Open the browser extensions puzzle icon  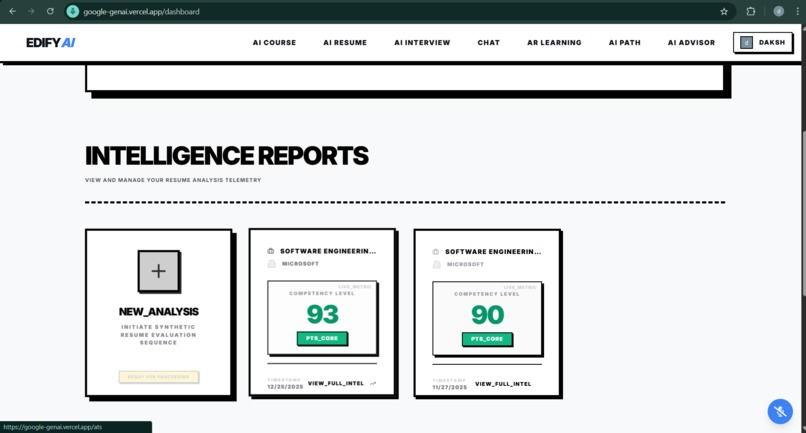click(x=750, y=11)
